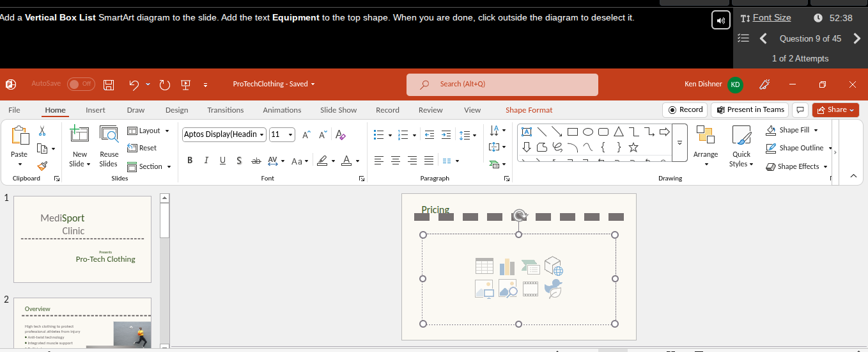Open the Animations tab
868x352 pixels.
[x=282, y=110]
